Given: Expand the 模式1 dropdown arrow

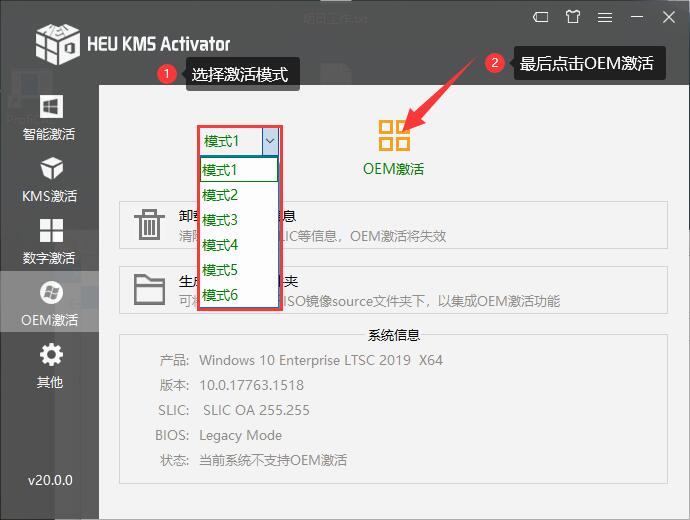Looking at the screenshot, I should click(x=270, y=141).
